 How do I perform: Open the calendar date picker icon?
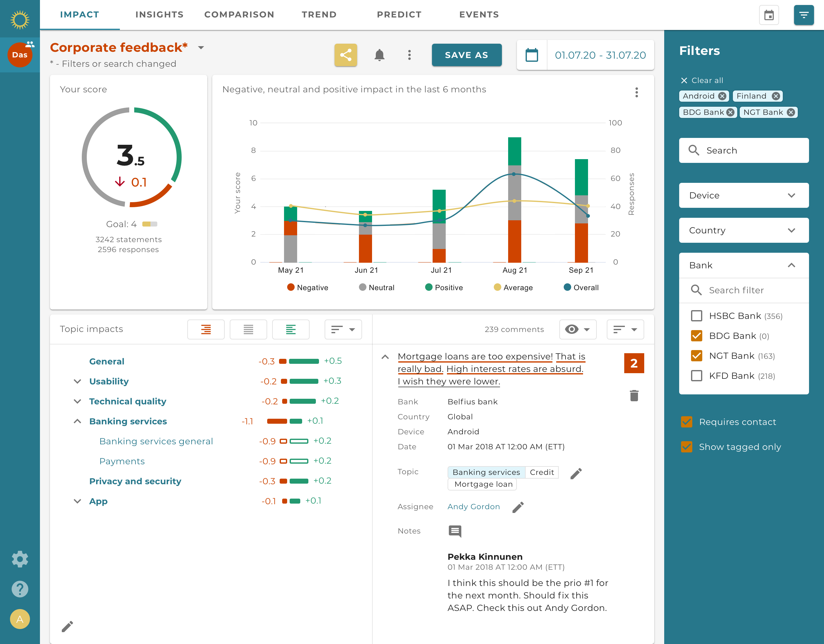tap(532, 55)
